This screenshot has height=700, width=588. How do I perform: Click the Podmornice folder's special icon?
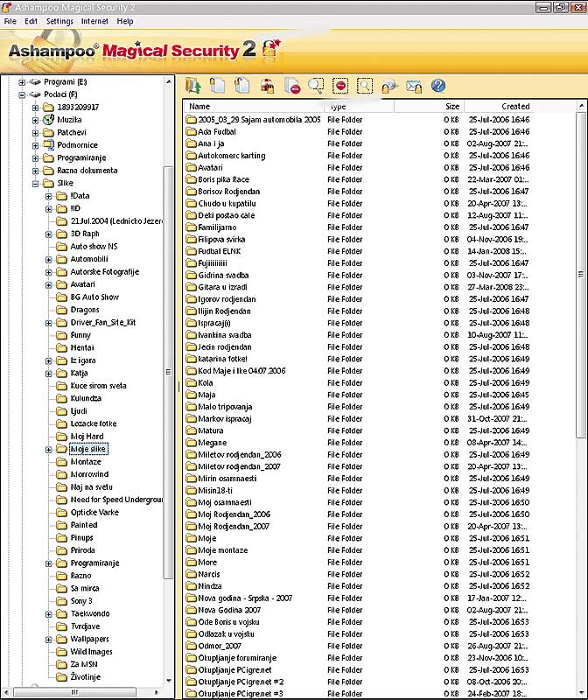click(48, 145)
